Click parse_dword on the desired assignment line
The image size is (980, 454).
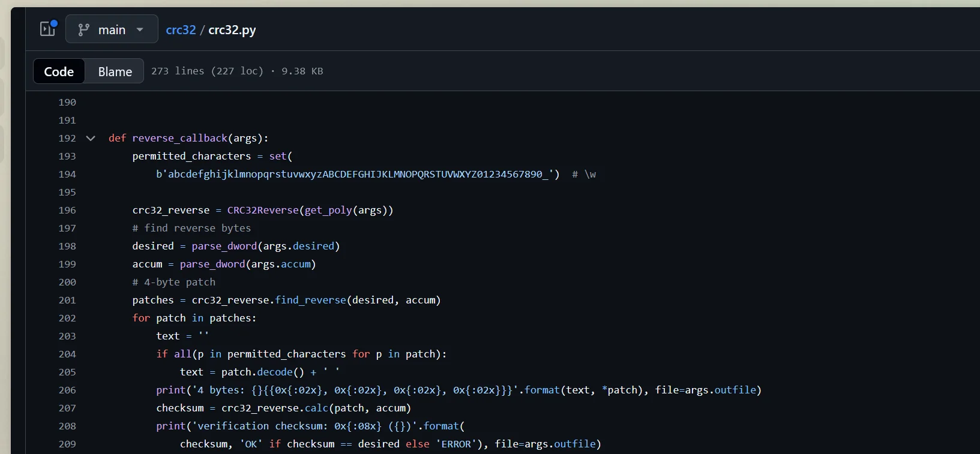tap(224, 246)
